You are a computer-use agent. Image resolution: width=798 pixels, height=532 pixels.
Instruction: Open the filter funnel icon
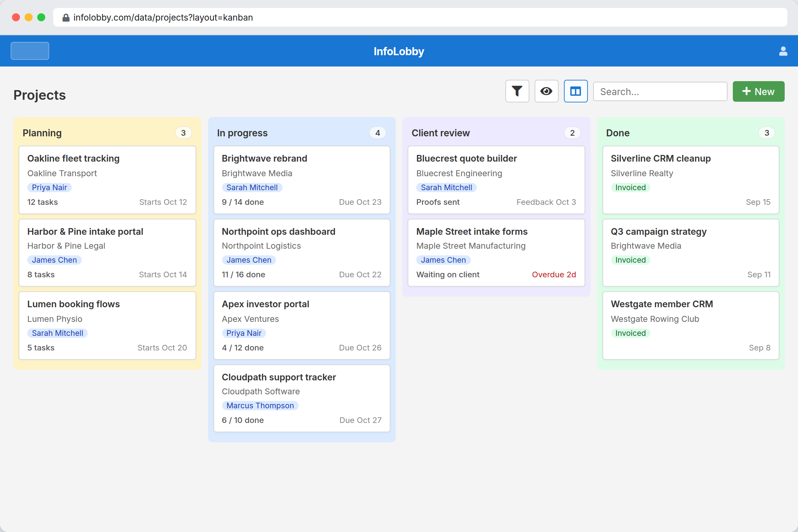point(517,91)
